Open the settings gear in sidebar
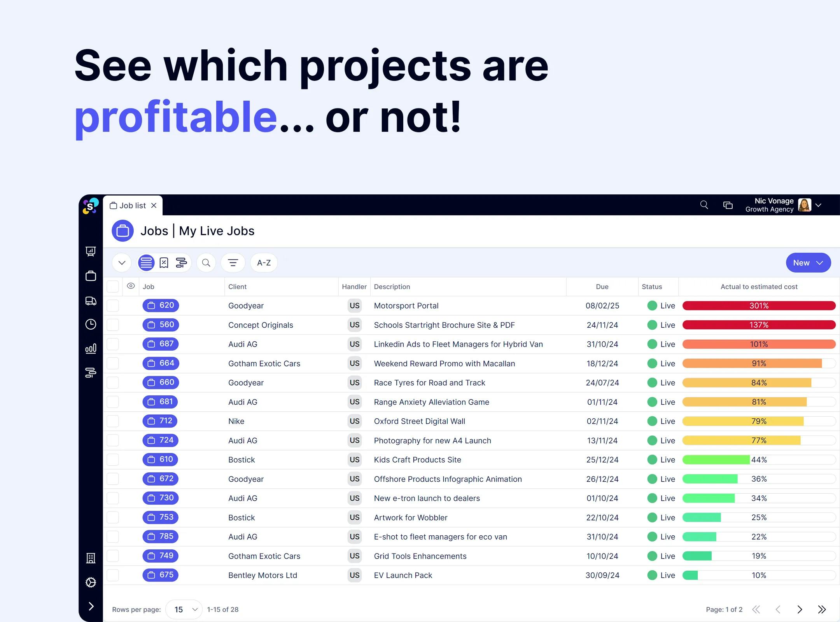Viewport: 840px width, 622px height. tap(91, 582)
